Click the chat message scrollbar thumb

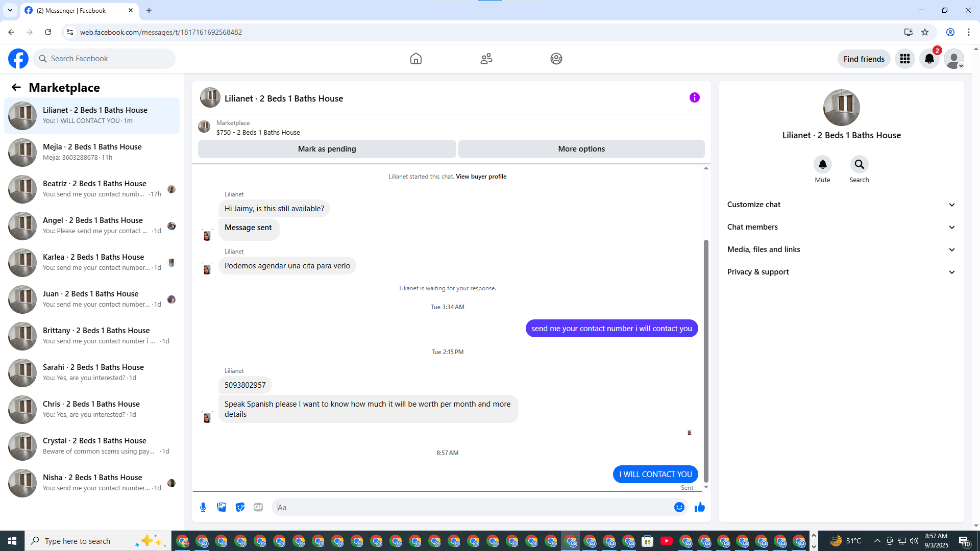click(706, 361)
